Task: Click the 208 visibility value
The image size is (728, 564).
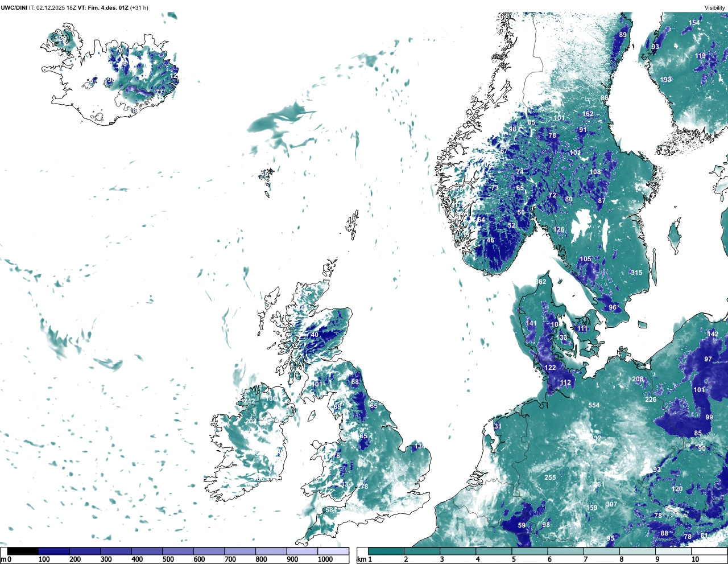Action: tap(638, 379)
